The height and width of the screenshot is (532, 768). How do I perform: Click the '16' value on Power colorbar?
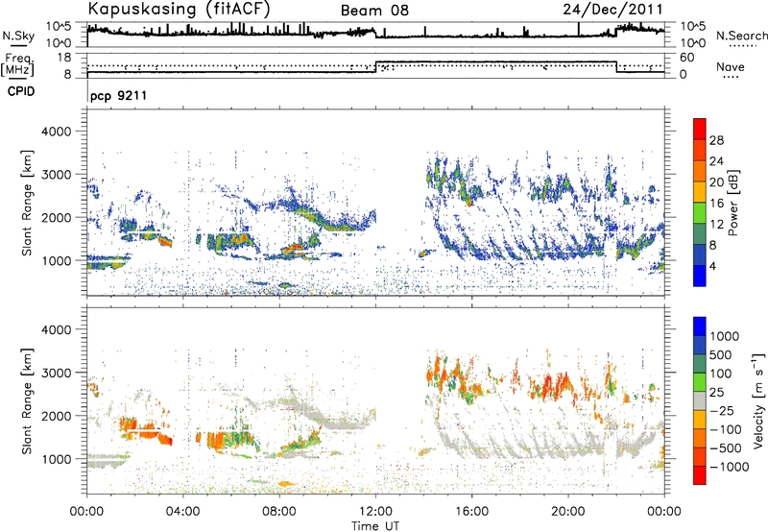coord(716,204)
